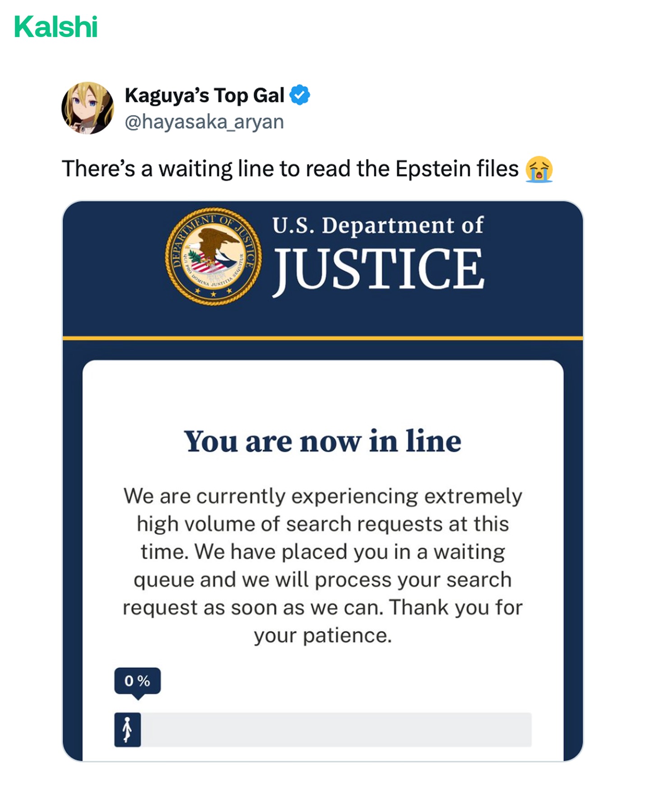Open the anime profile avatar
The height and width of the screenshot is (812, 650).
[x=88, y=108]
